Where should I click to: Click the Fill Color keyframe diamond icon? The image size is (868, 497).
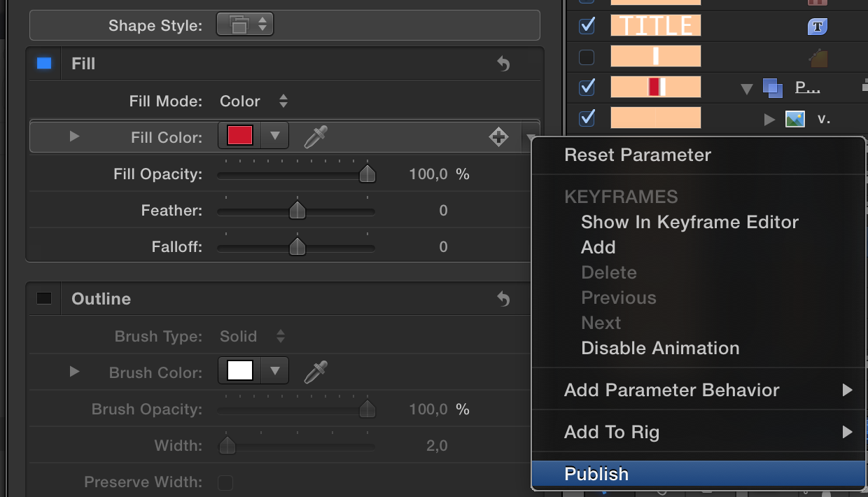pos(498,137)
